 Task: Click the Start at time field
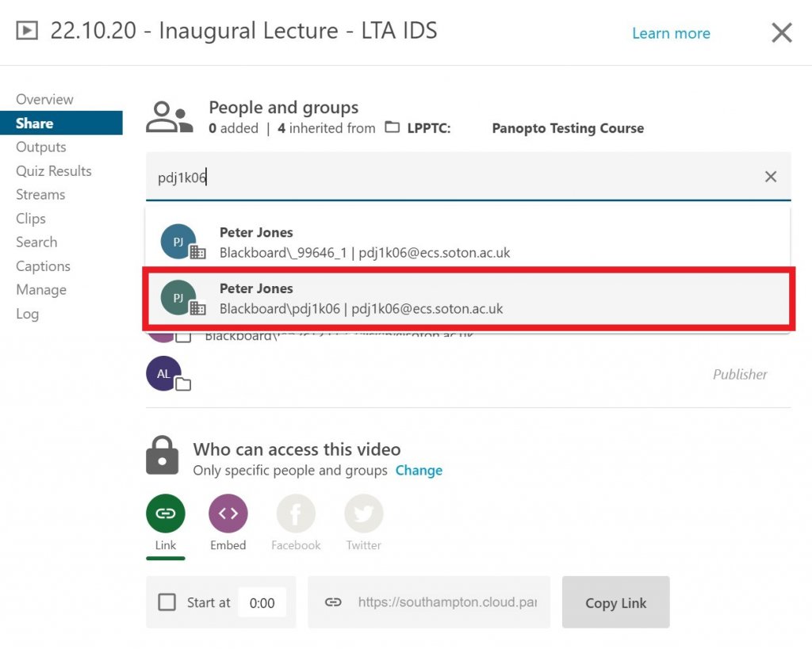click(262, 603)
